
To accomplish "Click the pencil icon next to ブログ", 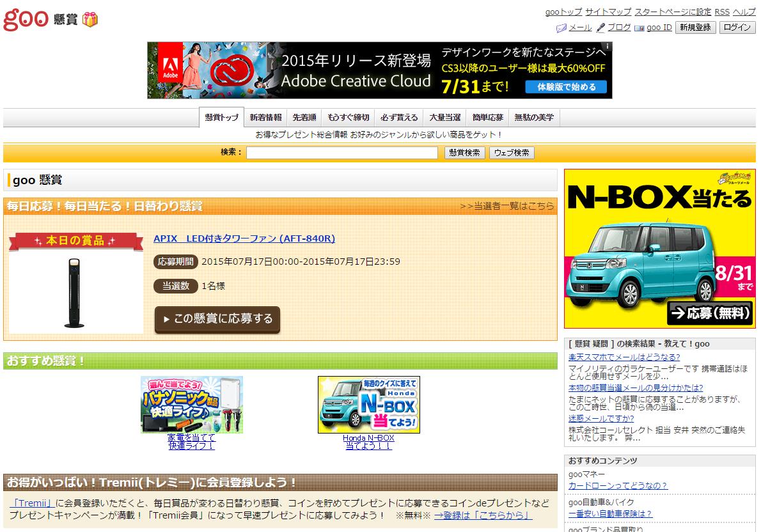I will 599,27.
